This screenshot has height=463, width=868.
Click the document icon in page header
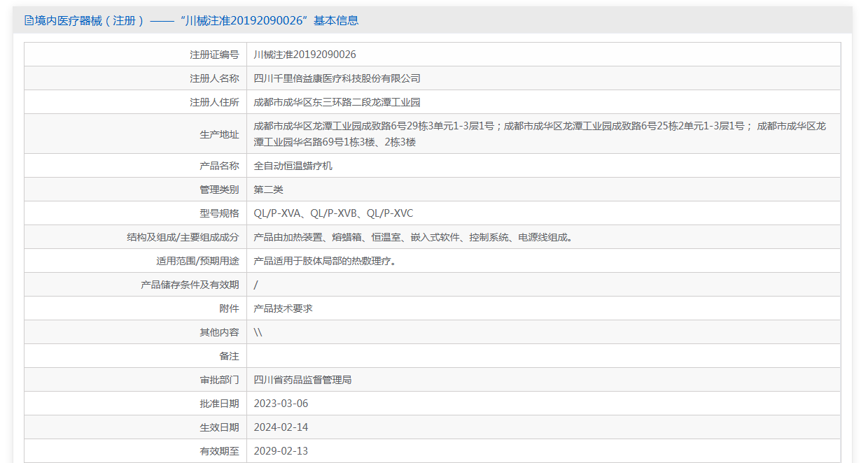(29, 20)
